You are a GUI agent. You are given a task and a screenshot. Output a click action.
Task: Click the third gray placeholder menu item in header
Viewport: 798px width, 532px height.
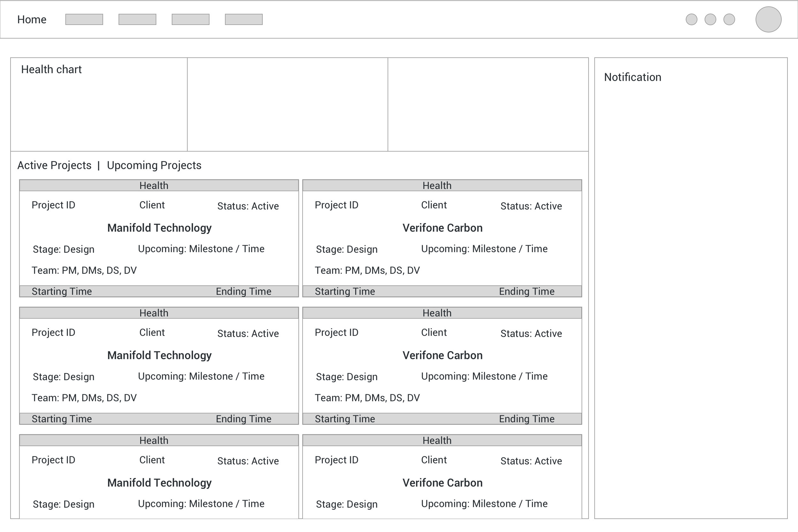(191, 19)
